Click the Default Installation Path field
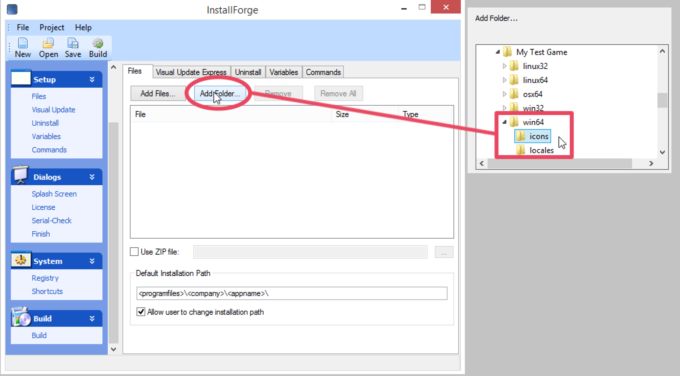The image size is (680, 376). 292,293
